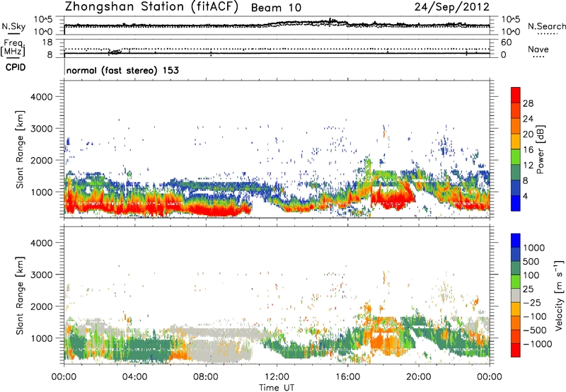
Task: Click the 'Power [dB]' colorbar title
Action: point(540,149)
